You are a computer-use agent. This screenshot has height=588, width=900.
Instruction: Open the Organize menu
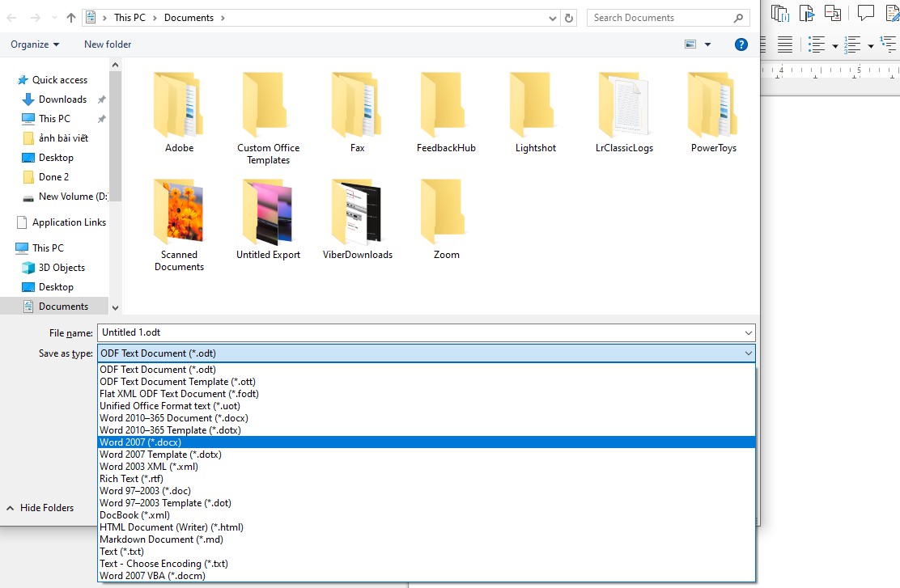coord(35,44)
